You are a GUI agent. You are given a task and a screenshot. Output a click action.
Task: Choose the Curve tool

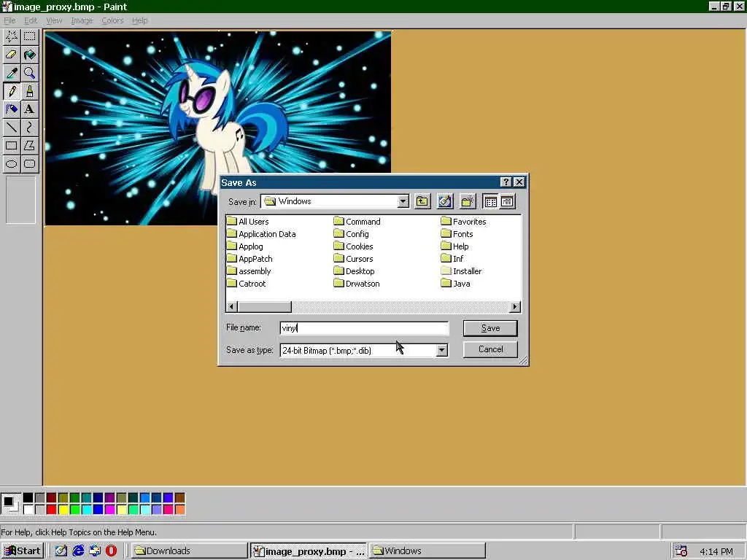coord(29,127)
